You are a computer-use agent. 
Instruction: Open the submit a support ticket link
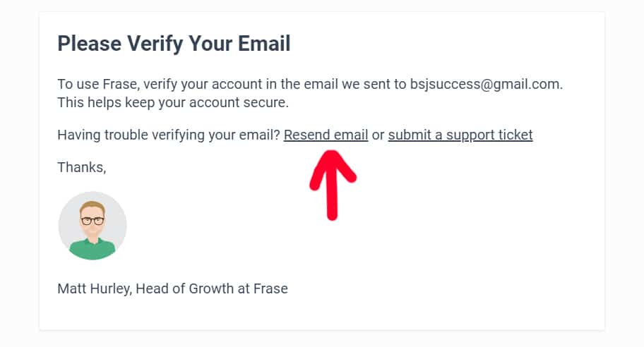tap(460, 135)
